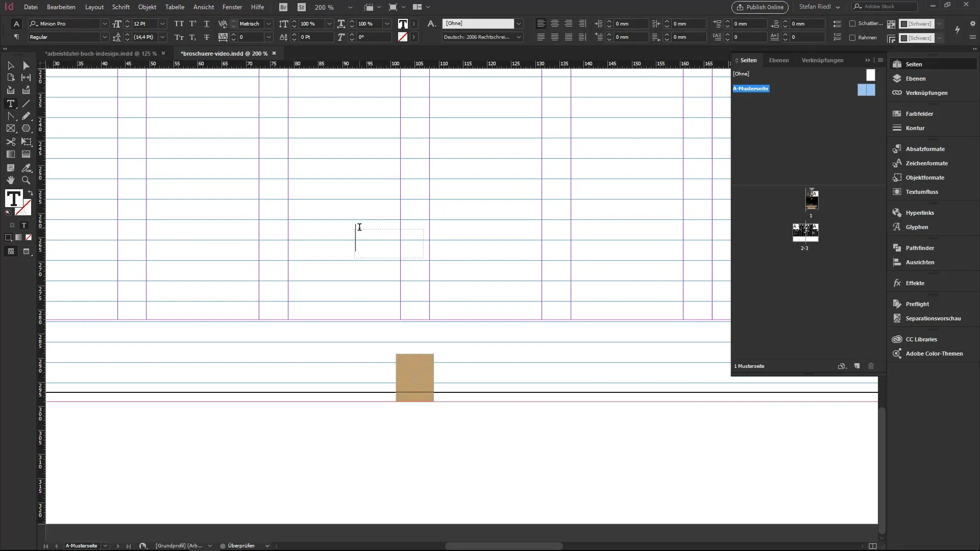The image size is (980, 551).
Task: Switch to character formatting controls
Action: pos(16,24)
